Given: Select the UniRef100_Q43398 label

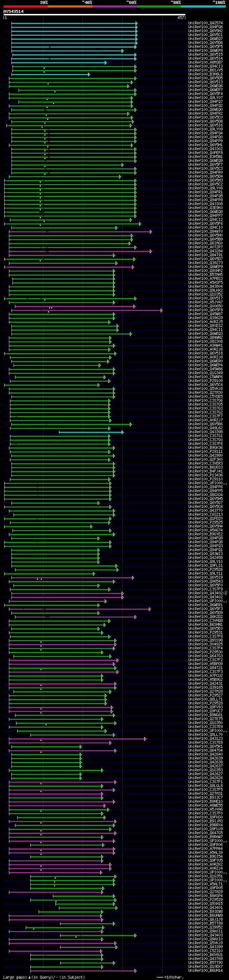Looking at the screenshot, I should (205, 432).
